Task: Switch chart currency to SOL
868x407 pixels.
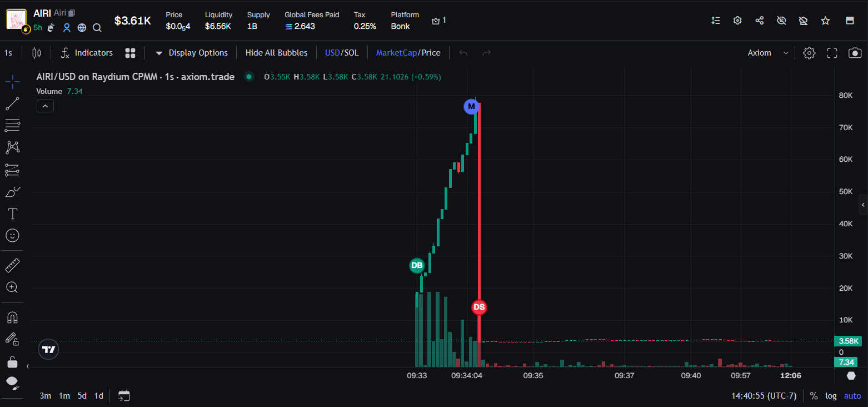Action: pyautogui.click(x=351, y=53)
